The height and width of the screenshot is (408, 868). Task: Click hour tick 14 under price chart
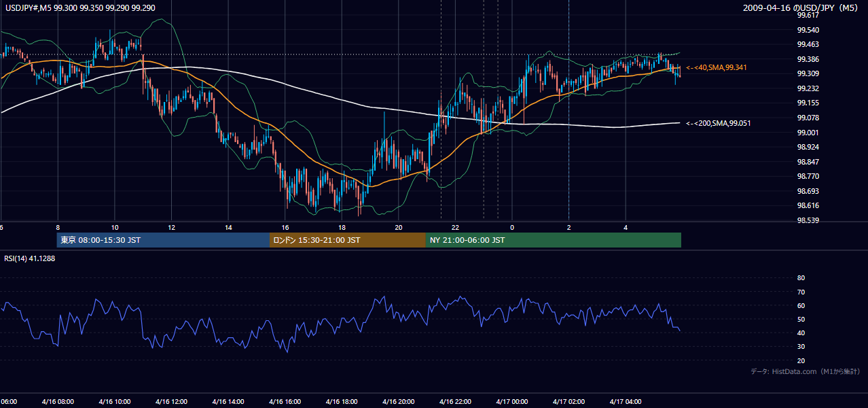[x=228, y=228]
